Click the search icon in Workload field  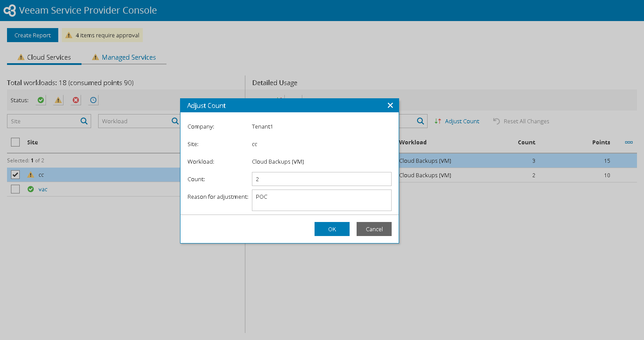[x=175, y=121]
